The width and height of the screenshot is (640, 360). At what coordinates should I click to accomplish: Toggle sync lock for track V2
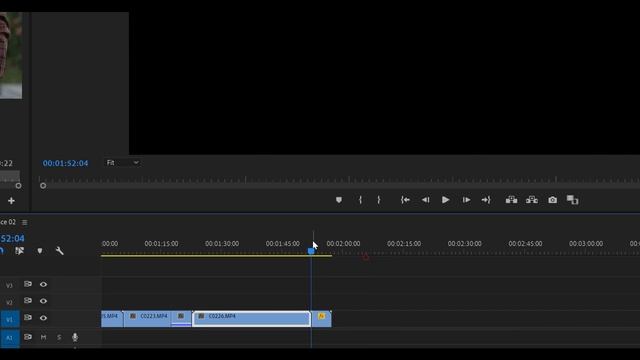click(x=28, y=301)
